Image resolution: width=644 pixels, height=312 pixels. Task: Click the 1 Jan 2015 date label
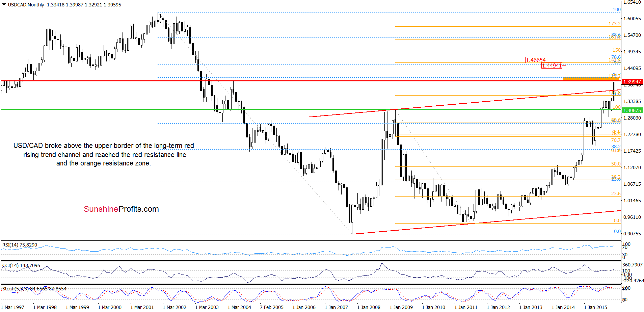tap(595, 307)
